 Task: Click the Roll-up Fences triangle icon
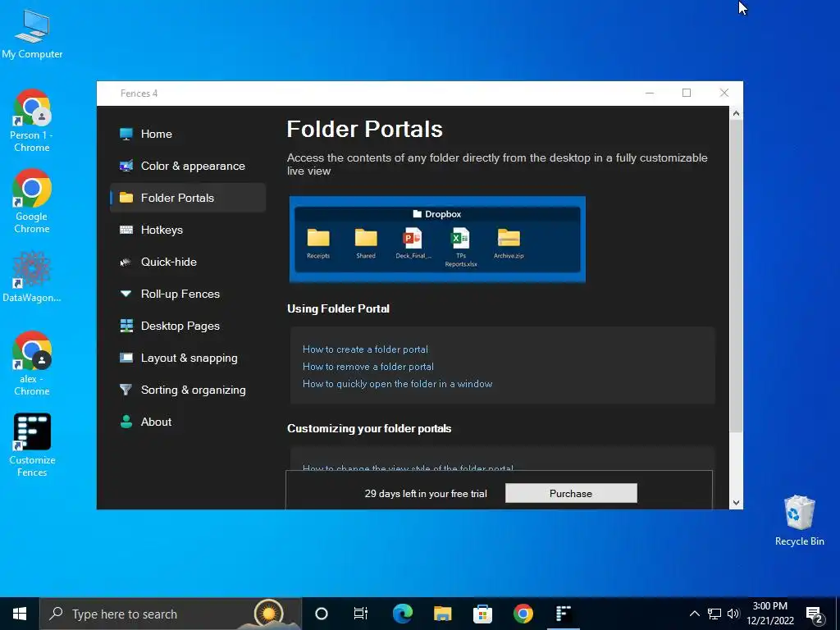click(x=126, y=294)
